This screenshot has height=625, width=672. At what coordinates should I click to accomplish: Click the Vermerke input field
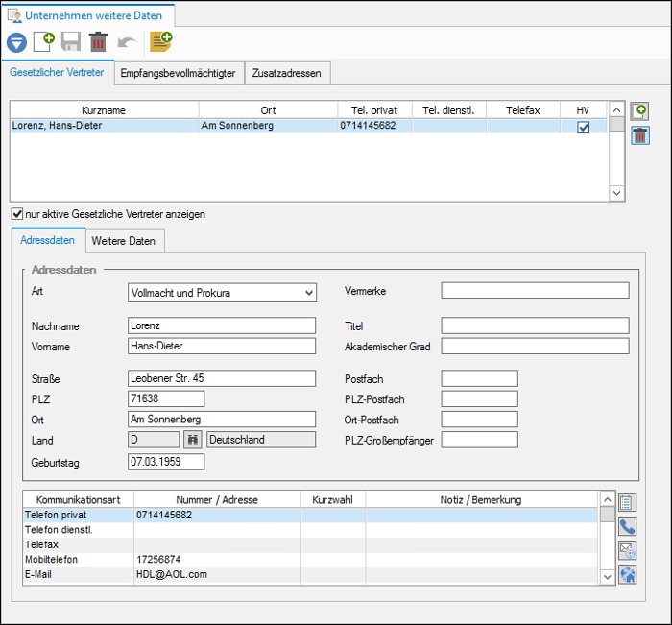point(536,290)
